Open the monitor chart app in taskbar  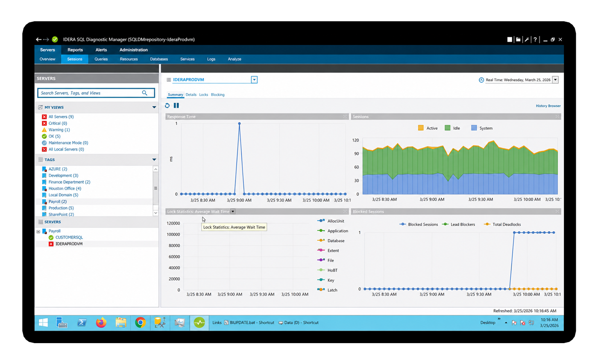click(179, 323)
